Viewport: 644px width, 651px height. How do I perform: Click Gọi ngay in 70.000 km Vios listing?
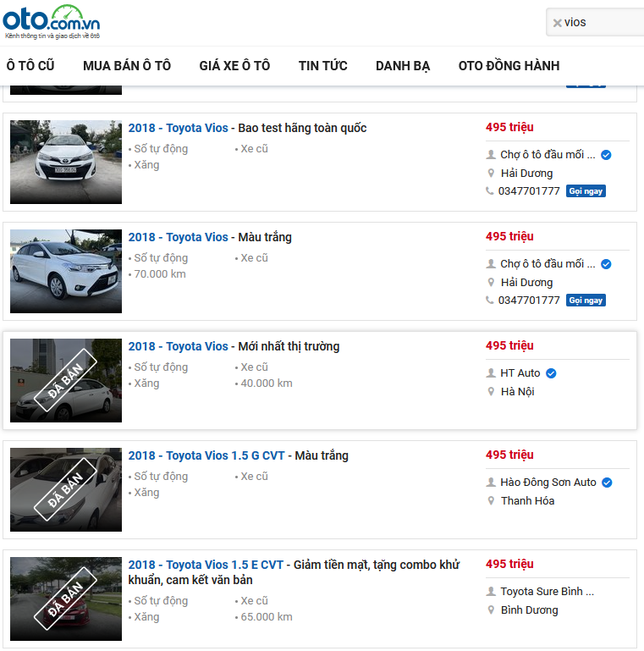pos(586,301)
